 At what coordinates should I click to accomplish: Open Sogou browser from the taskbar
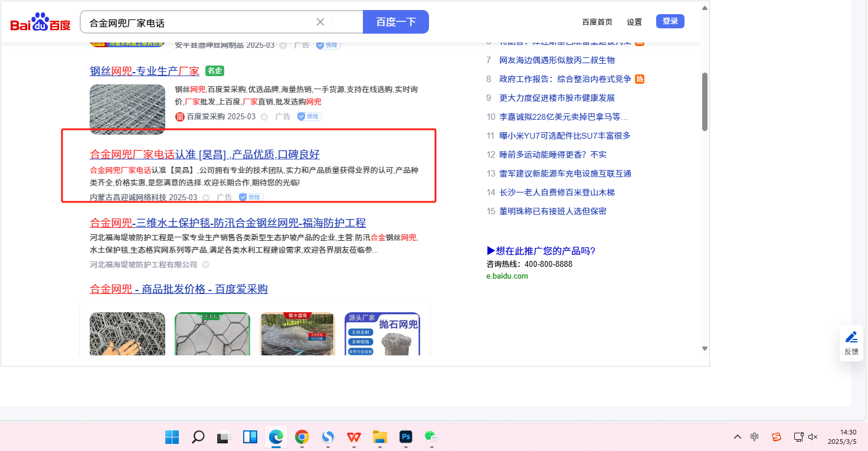327,437
